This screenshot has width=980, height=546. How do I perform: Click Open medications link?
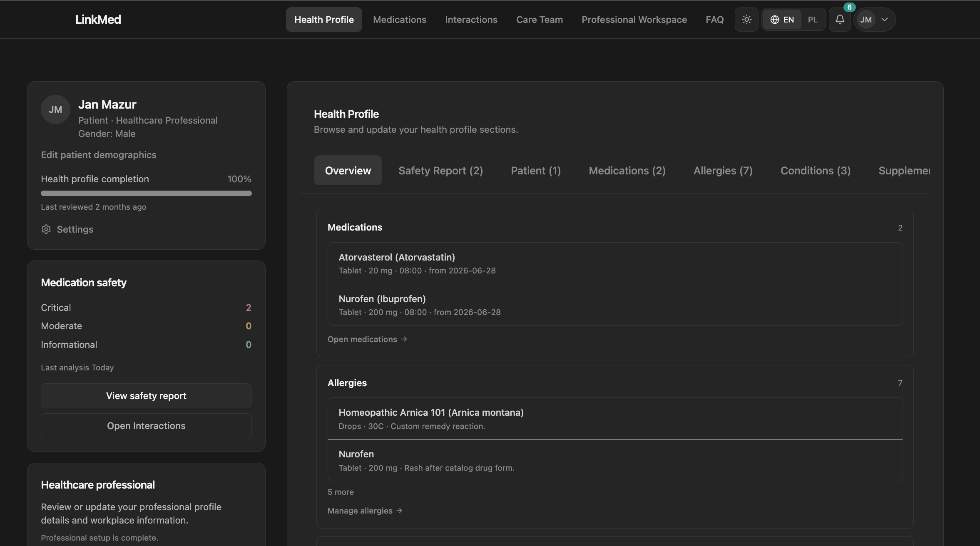tap(367, 339)
